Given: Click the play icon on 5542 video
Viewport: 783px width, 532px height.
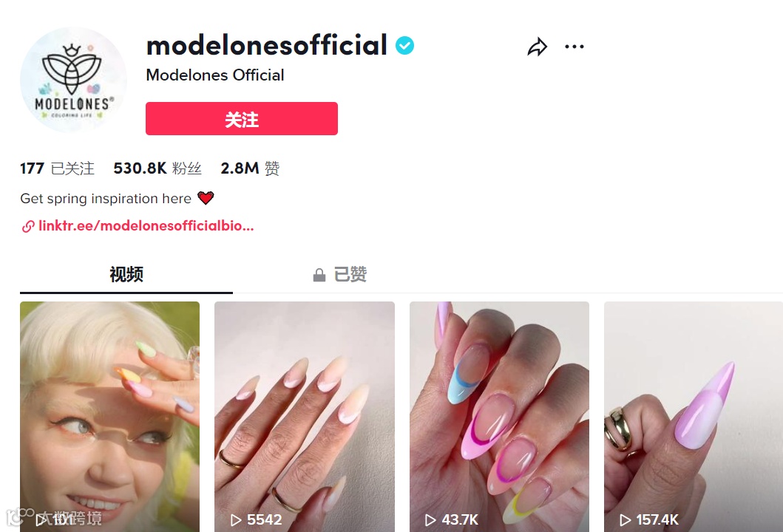Looking at the screenshot, I should point(236,520).
